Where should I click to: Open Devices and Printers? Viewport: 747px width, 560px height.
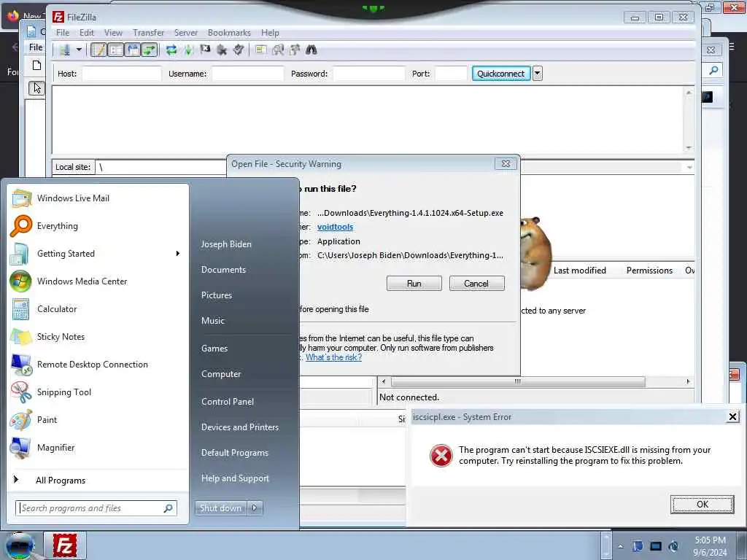point(240,427)
